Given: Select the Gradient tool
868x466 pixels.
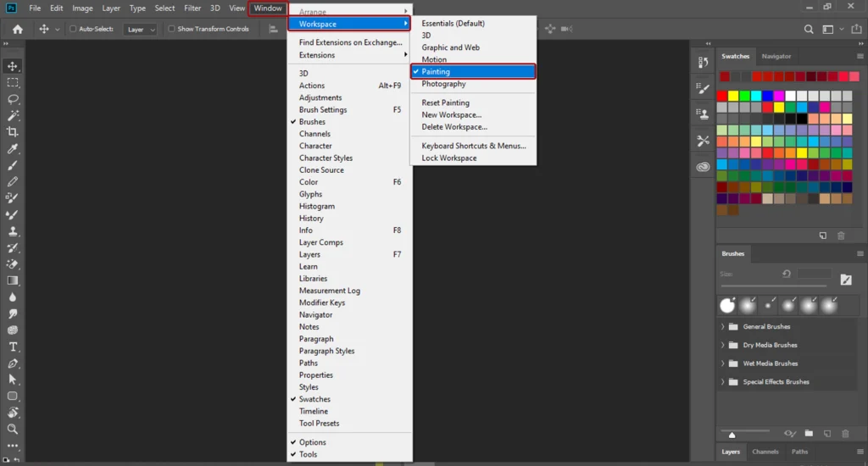Looking at the screenshot, I should (12, 280).
